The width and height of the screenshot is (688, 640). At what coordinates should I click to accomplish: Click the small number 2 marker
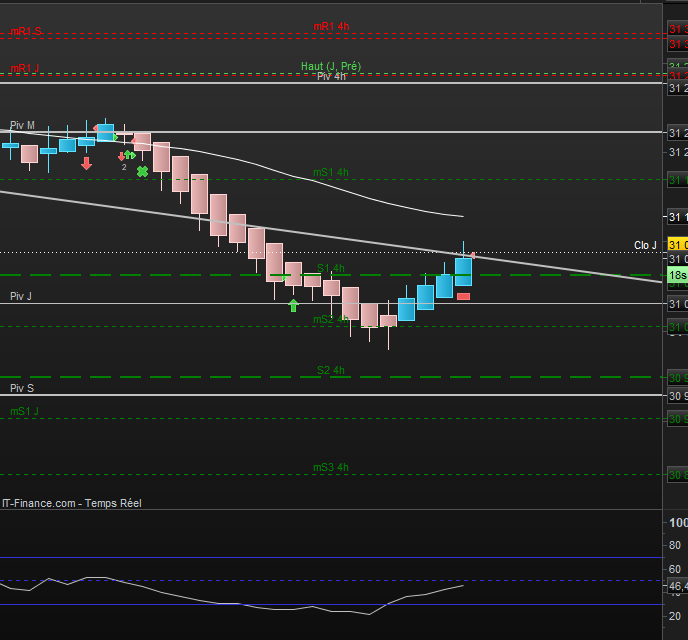click(x=124, y=167)
